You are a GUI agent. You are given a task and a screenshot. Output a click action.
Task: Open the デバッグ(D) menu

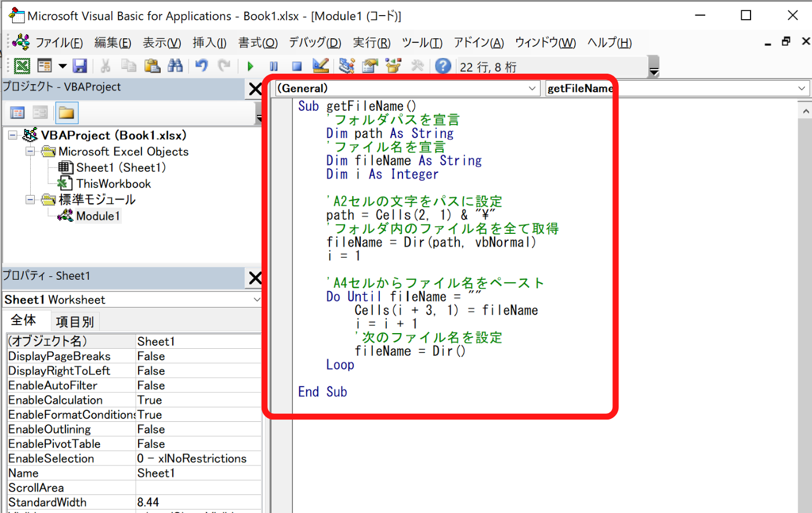pyautogui.click(x=314, y=42)
